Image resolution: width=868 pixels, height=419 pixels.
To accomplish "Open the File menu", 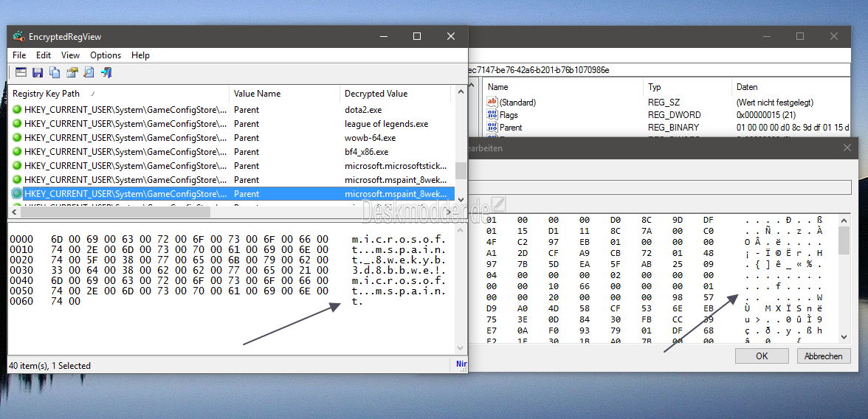I will point(19,55).
